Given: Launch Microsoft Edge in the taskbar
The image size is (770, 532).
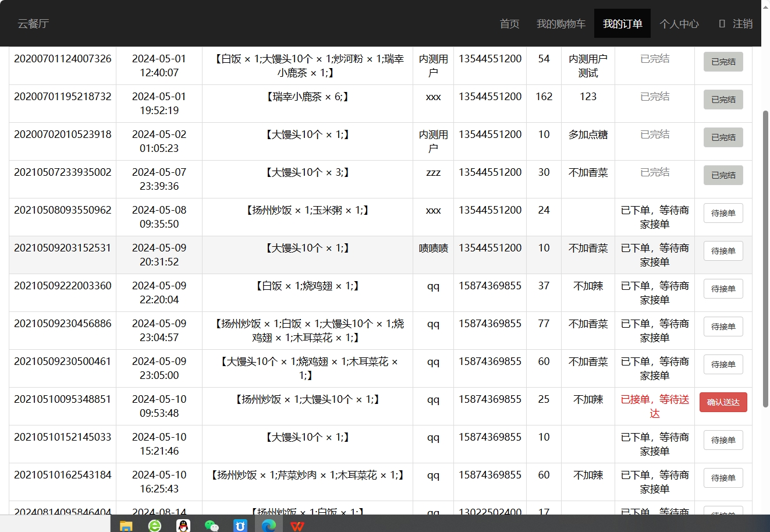Looking at the screenshot, I should tap(269, 526).
